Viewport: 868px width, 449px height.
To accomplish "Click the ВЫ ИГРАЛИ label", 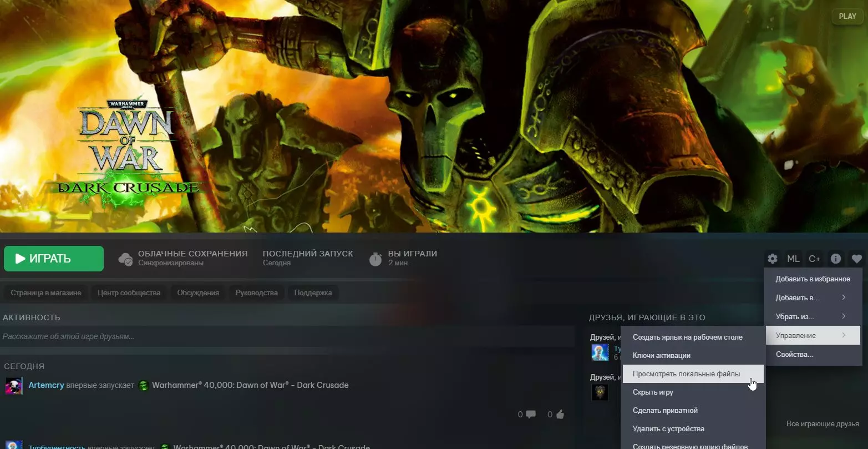I will click(x=413, y=254).
